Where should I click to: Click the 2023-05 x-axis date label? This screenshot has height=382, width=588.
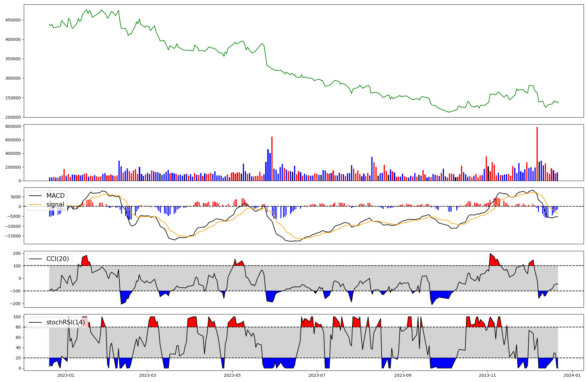pyautogui.click(x=232, y=375)
